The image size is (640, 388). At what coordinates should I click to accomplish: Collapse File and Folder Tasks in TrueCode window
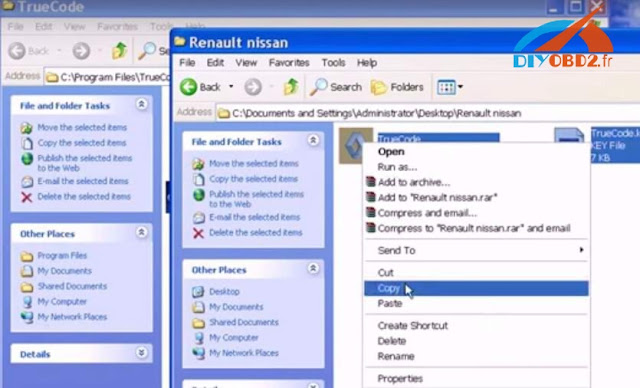pos(141,104)
